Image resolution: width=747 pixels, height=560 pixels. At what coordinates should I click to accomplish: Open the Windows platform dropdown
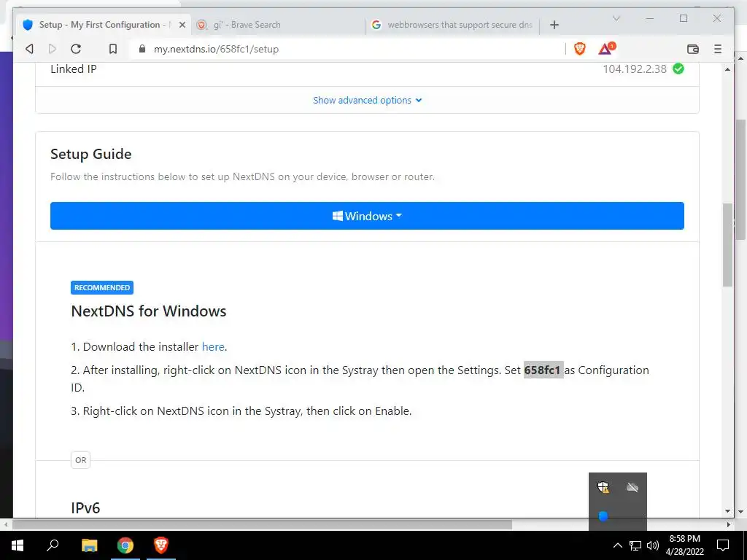(368, 216)
